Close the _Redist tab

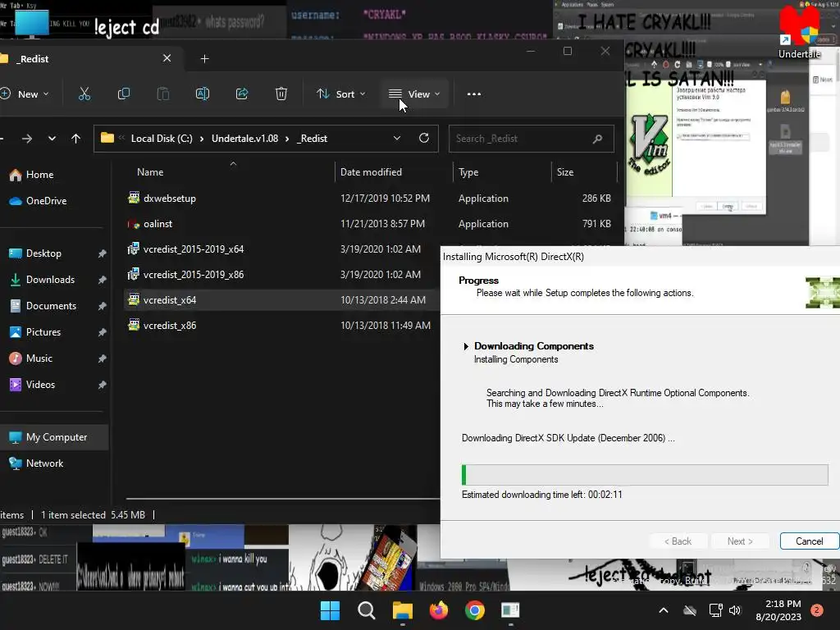pyautogui.click(x=167, y=58)
